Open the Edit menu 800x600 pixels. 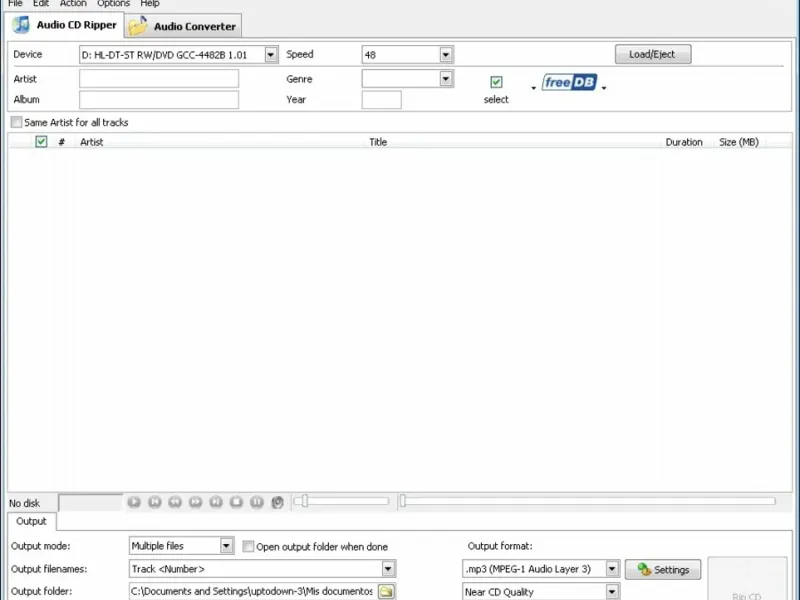[x=41, y=4]
